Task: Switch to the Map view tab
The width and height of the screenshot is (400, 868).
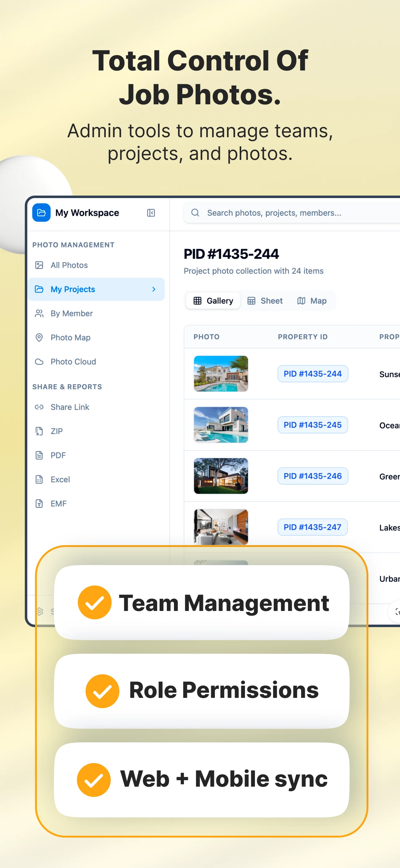Action: pyautogui.click(x=312, y=301)
